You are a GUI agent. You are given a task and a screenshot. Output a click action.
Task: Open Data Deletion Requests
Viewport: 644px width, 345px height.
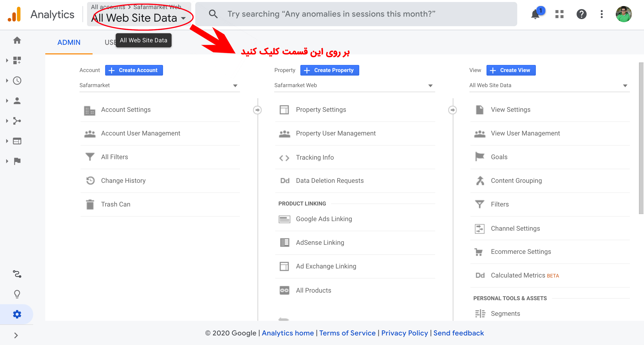(355, 181)
